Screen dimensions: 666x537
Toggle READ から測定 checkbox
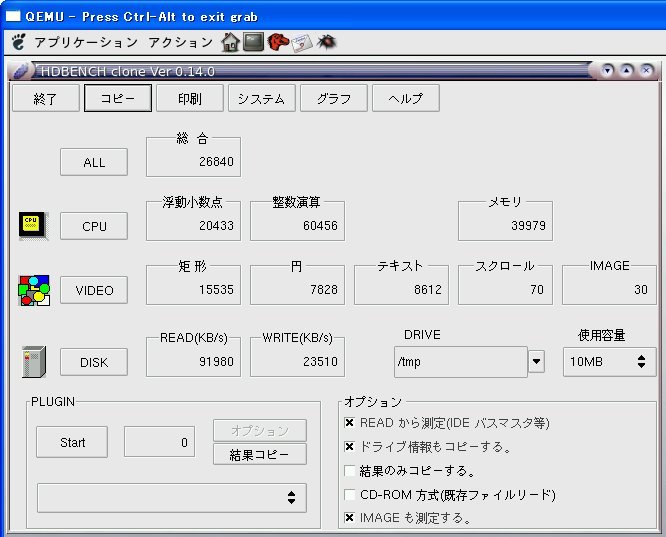click(349, 423)
